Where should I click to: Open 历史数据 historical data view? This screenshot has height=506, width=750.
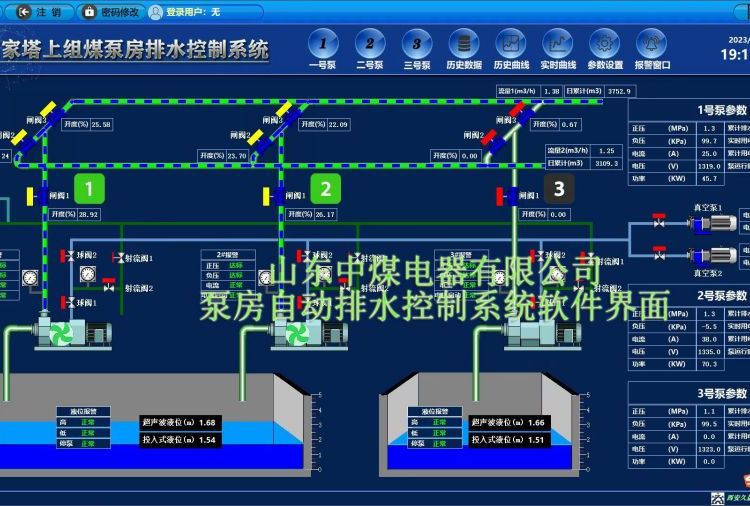pyautogui.click(x=464, y=44)
